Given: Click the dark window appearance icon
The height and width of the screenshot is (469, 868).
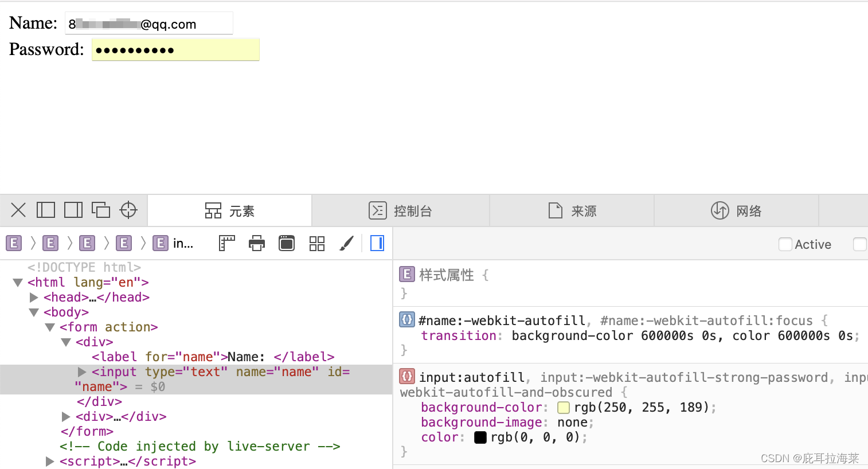Looking at the screenshot, I should coord(287,244).
